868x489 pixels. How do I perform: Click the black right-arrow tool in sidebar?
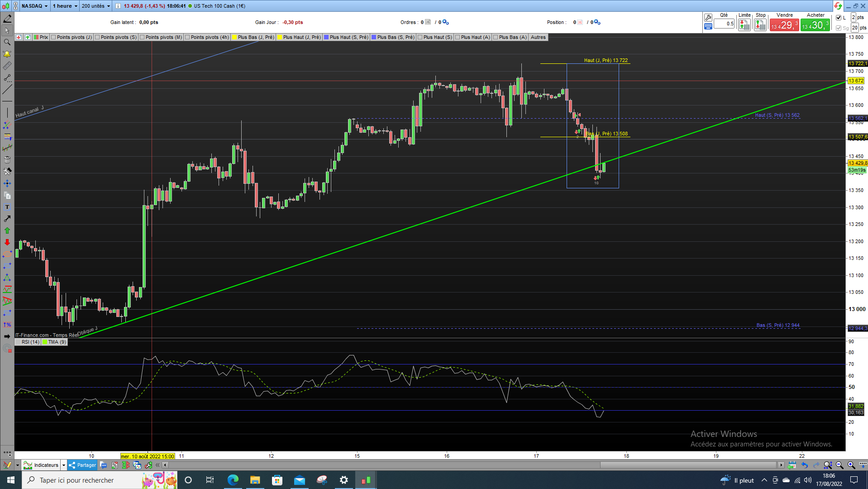[7, 336]
